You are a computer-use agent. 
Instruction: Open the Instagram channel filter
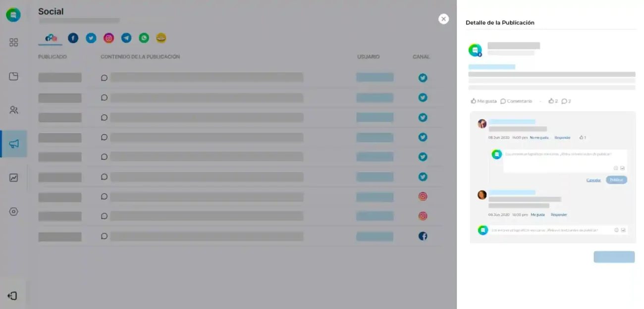[108, 38]
